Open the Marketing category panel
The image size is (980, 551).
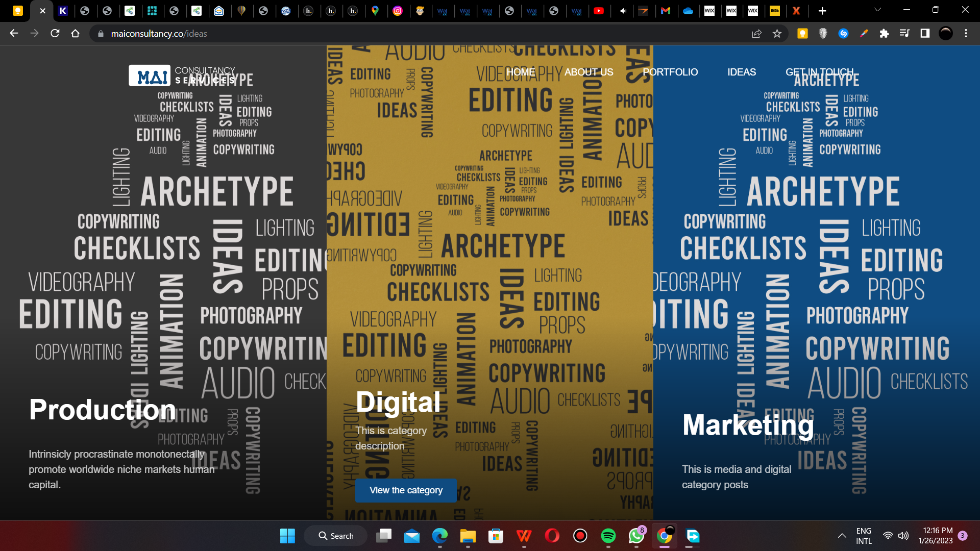point(748,425)
